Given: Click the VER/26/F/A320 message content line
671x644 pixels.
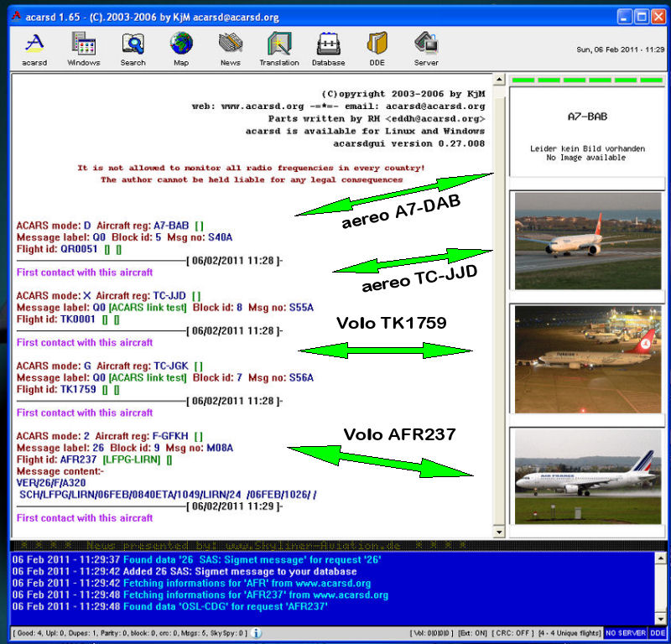Looking at the screenshot, I should pyautogui.click(x=51, y=483).
